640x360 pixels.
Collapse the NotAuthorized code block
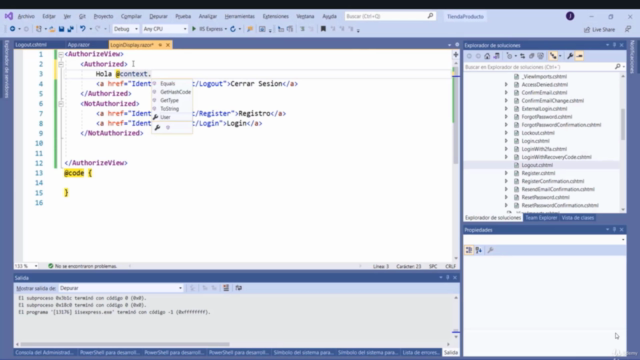(61, 104)
